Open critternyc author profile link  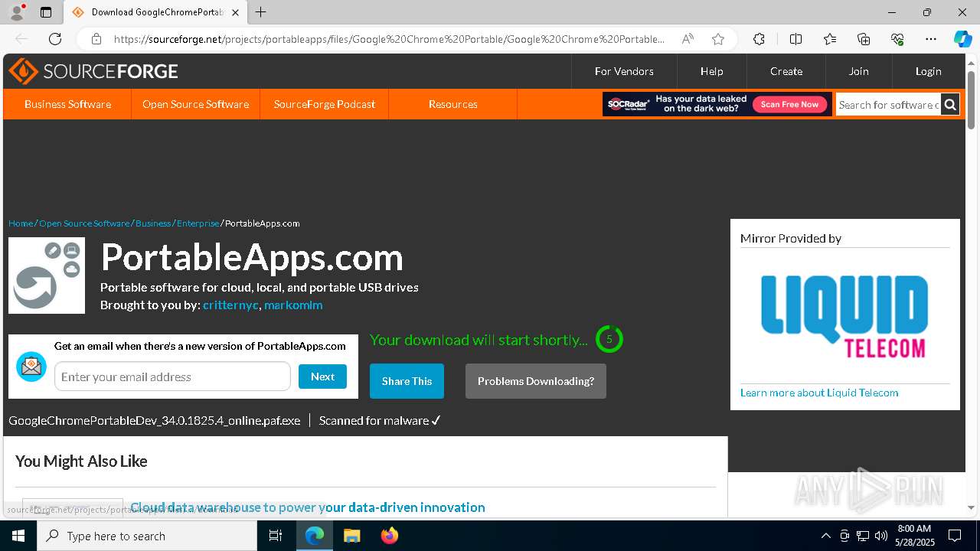coord(230,305)
